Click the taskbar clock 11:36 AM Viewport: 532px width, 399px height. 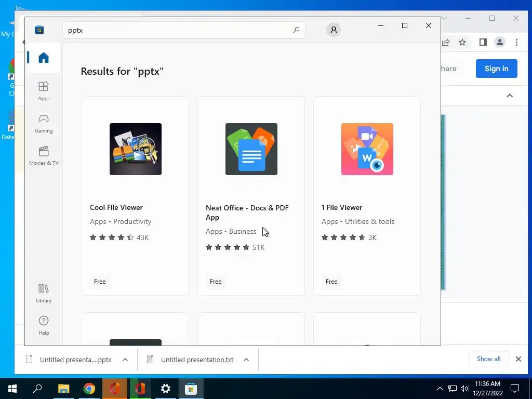pyautogui.click(x=487, y=384)
